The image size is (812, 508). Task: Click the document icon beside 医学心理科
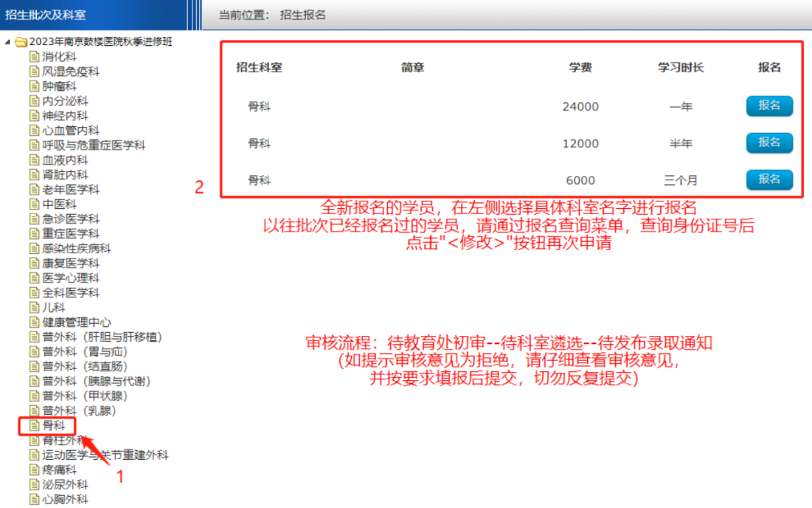(35, 278)
